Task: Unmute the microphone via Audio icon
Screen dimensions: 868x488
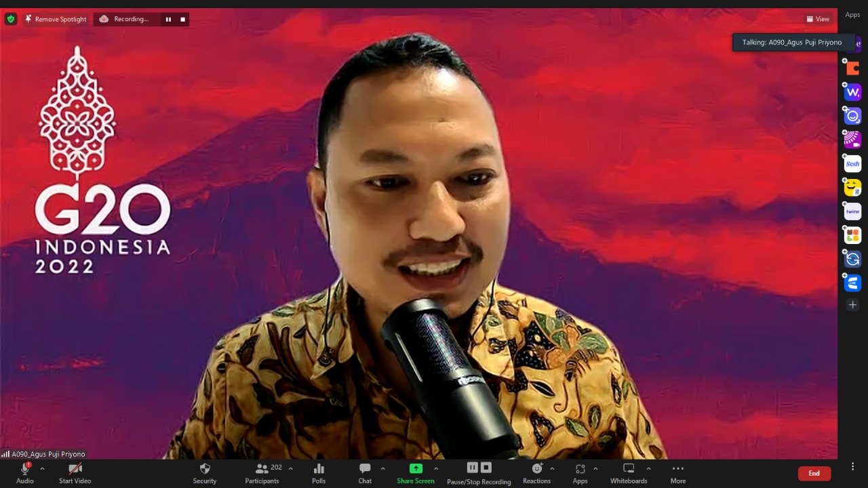Action: pos(25,469)
